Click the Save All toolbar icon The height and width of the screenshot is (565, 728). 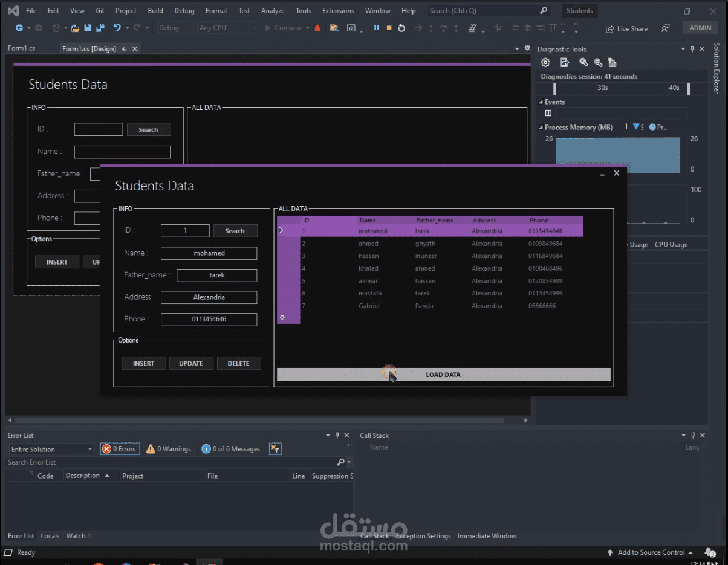pyautogui.click(x=100, y=28)
